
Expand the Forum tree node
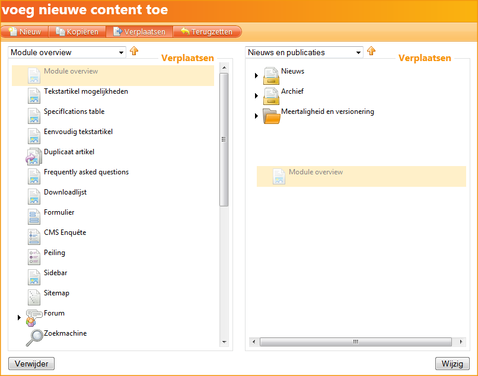tap(19, 317)
